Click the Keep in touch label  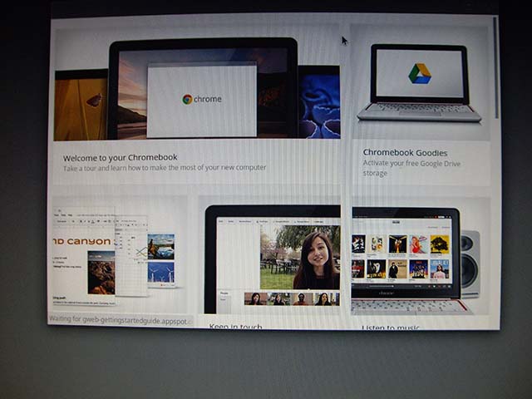point(235,328)
